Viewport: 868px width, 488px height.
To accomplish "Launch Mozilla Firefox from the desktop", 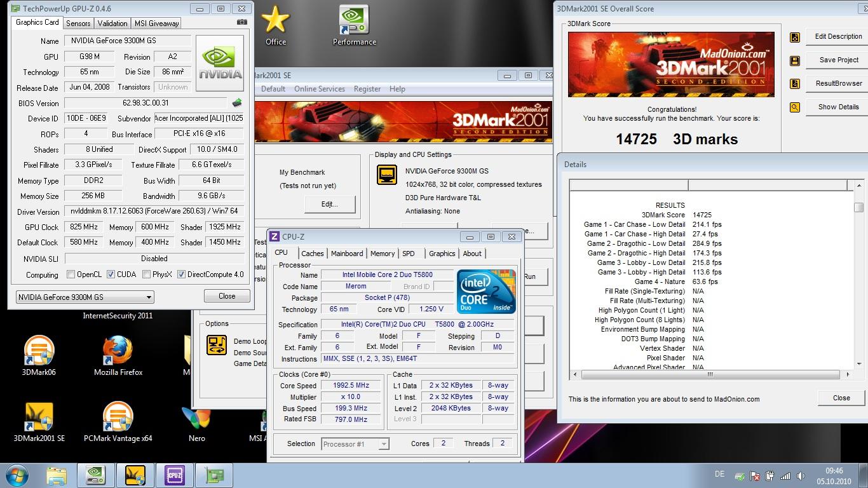I will pos(118,356).
